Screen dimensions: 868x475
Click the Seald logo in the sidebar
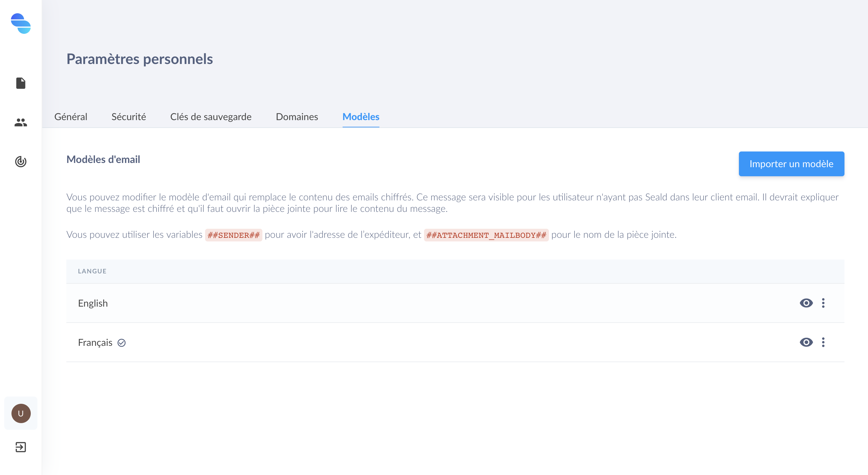click(21, 24)
